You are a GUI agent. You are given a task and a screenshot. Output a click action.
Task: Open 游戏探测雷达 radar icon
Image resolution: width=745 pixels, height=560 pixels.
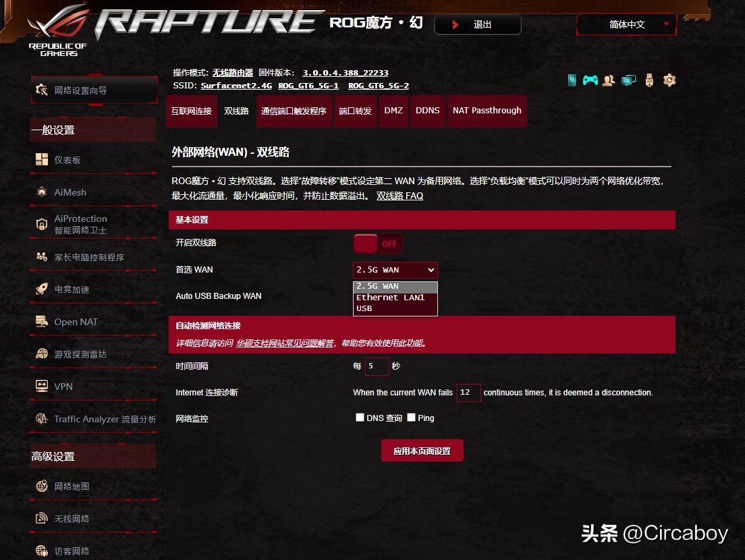point(42,354)
